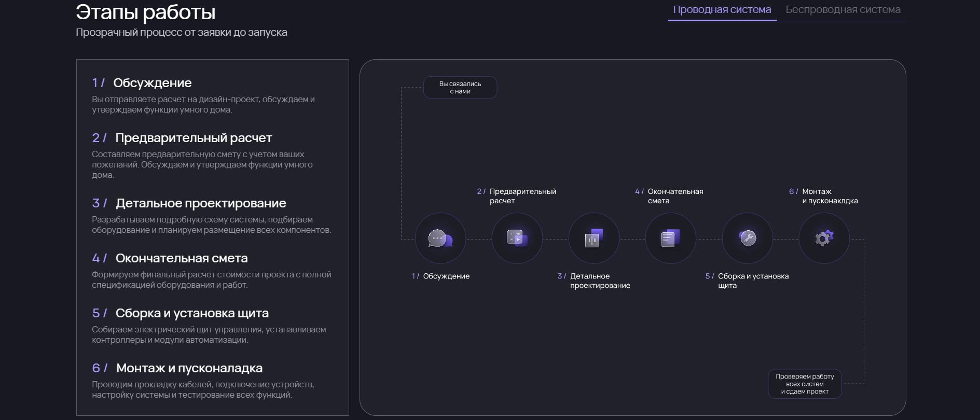The width and height of the screenshot is (980, 420).
Task: Open the Окончательная смета document icon
Action: point(671,239)
